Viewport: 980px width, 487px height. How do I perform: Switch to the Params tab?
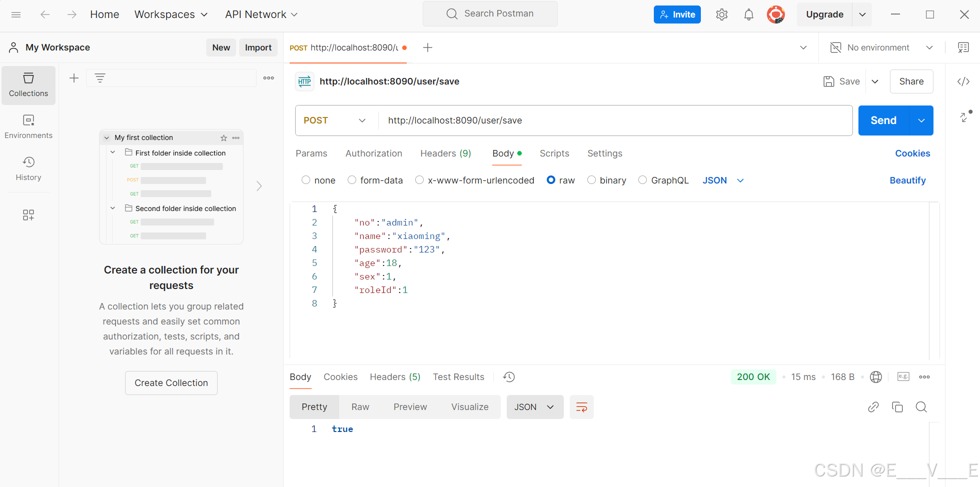pos(311,153)
